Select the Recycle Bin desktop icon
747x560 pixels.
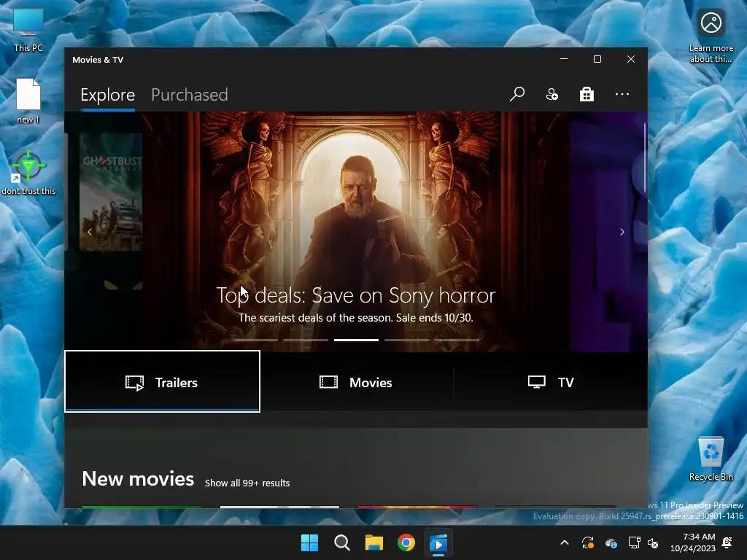click(711, 459)
